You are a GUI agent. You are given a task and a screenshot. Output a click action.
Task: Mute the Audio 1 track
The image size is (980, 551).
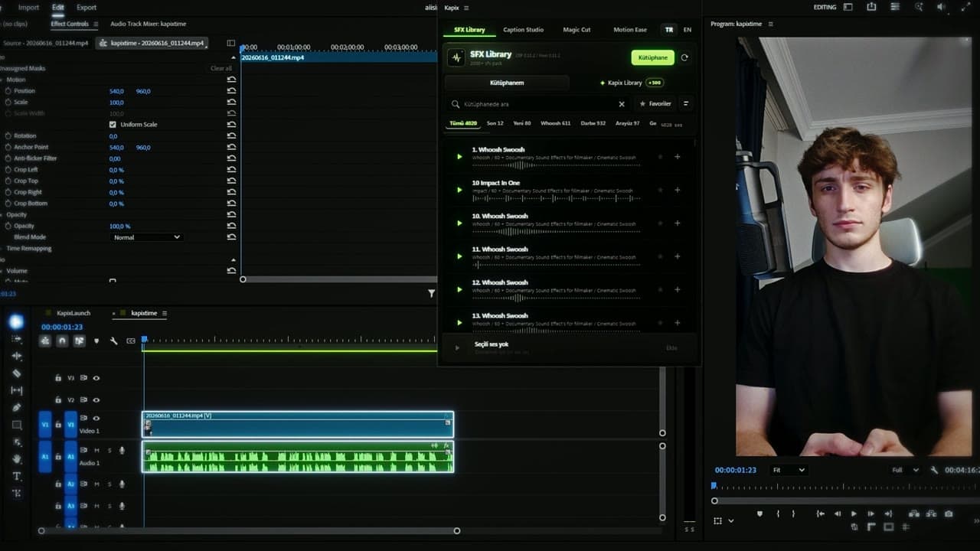pyautogui.click(x=96, y=450)
